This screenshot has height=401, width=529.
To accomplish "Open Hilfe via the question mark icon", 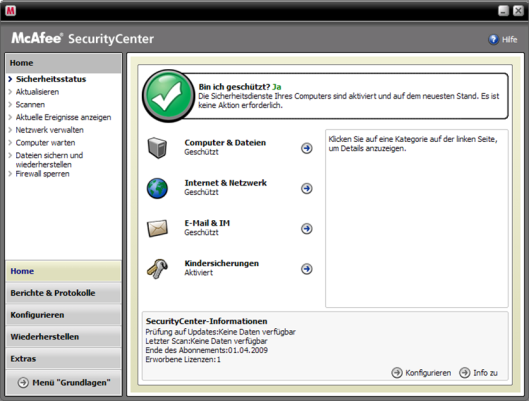I will 493,39.
